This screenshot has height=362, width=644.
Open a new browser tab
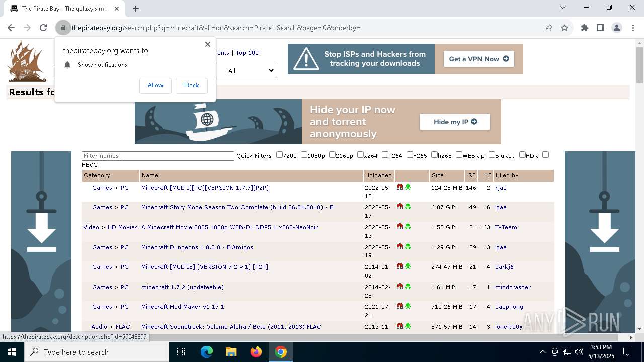pos(135,8)
